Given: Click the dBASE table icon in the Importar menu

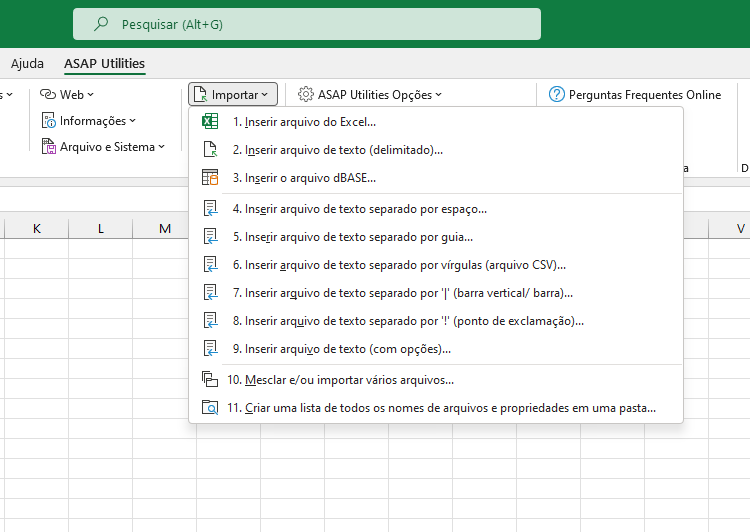Looking at the screenshot, I should pyautogui.click(x=210, y=177).
